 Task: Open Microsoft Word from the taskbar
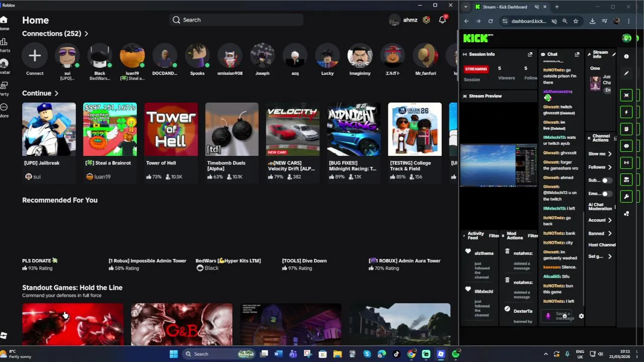coord(278,354)
